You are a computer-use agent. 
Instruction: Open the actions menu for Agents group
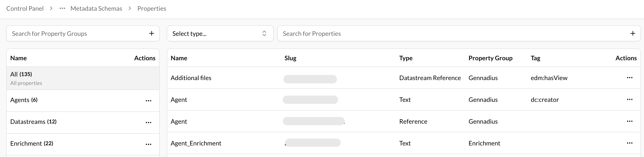click(x=149, y=101)
